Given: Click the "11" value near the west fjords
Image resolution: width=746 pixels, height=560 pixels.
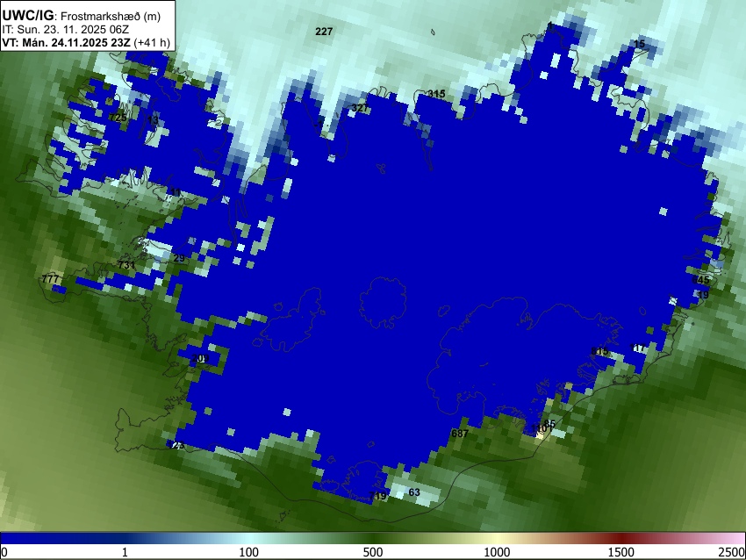Looking at the screenshot, I should [x=176, y=192].
